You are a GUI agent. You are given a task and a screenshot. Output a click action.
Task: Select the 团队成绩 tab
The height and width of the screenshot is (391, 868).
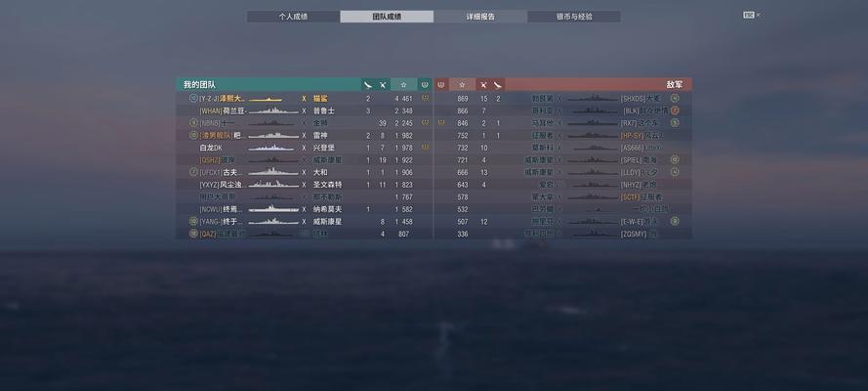pos(387,17)
